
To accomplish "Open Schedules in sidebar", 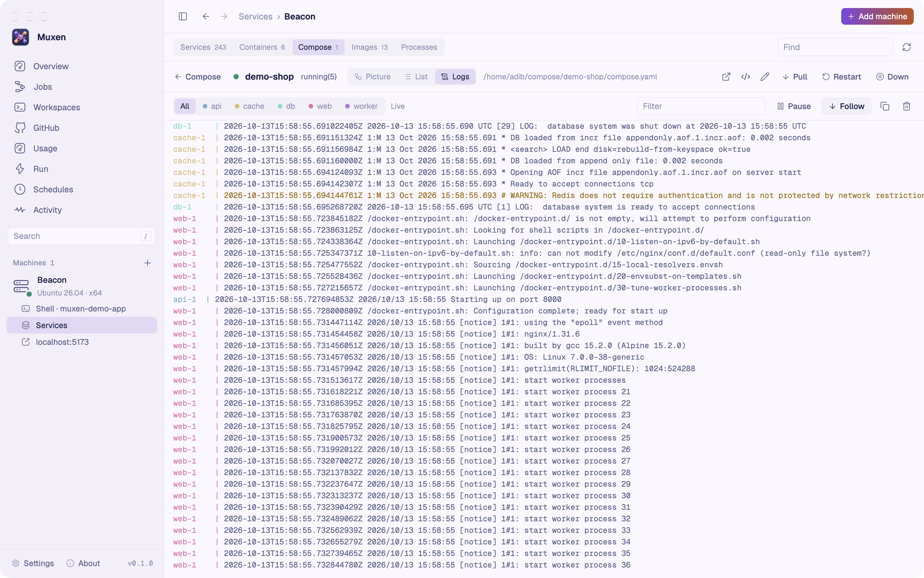I will click(x=82, y=189).
